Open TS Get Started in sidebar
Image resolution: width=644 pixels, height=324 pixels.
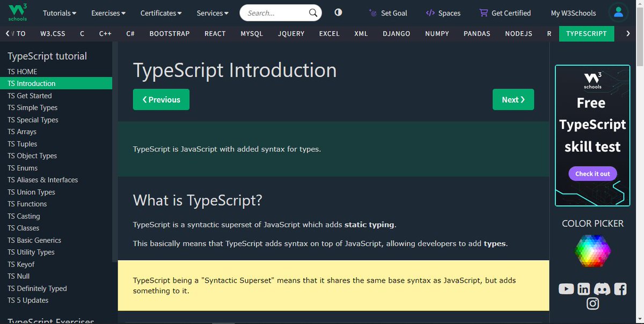coord(56,96)
